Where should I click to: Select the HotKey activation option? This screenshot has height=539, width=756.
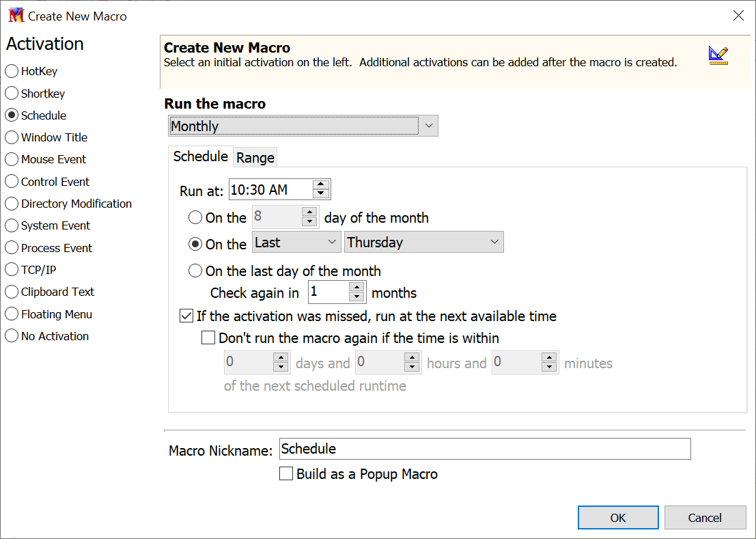click(x=12, y=71)
